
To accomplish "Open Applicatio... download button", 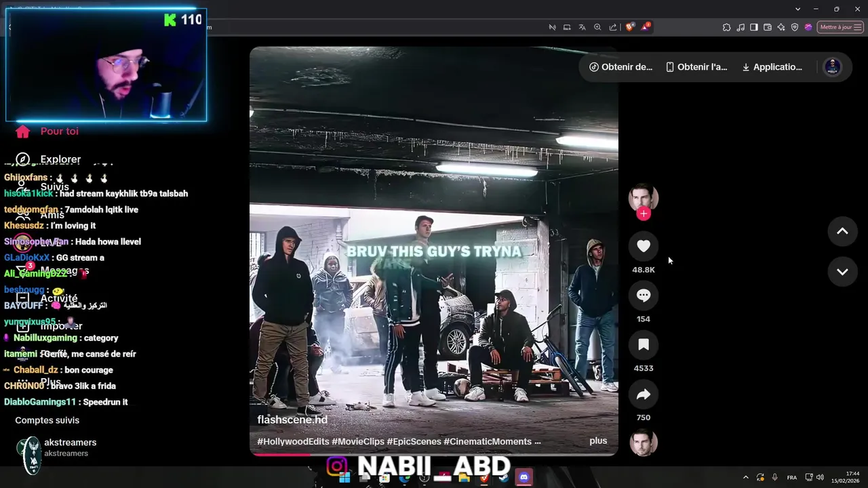I will pyautogui.click(x=772, y=67).
